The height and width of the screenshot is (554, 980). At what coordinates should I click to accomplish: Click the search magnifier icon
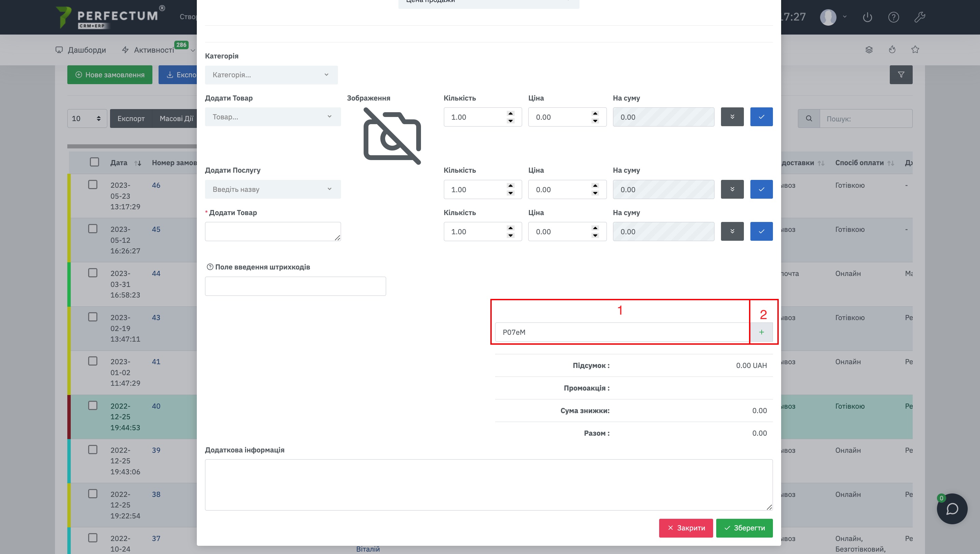tap(809, 118)
